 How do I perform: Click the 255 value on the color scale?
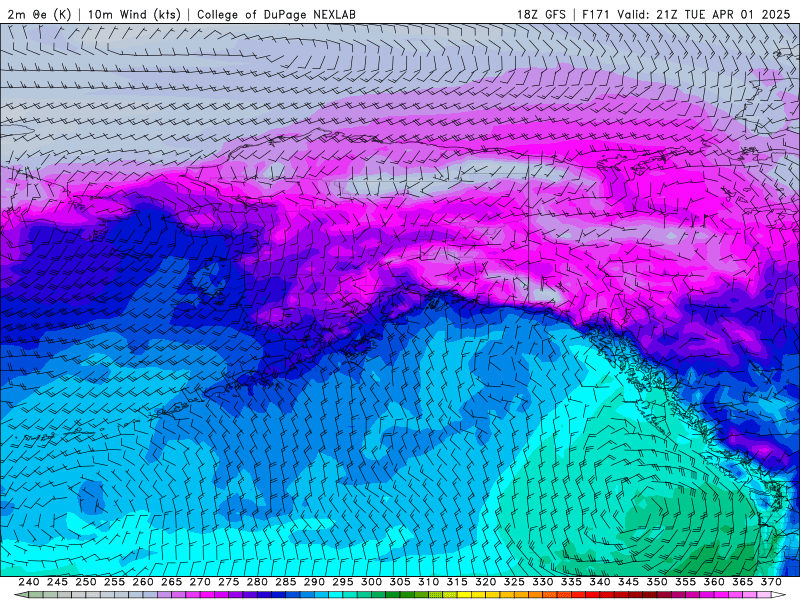(114, 582)
